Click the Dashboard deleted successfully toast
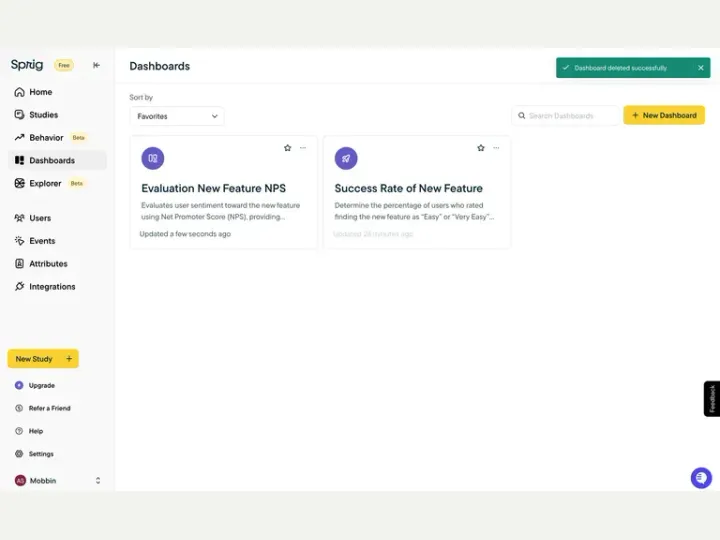The image size is (720, 540). (x=633, y=68)
